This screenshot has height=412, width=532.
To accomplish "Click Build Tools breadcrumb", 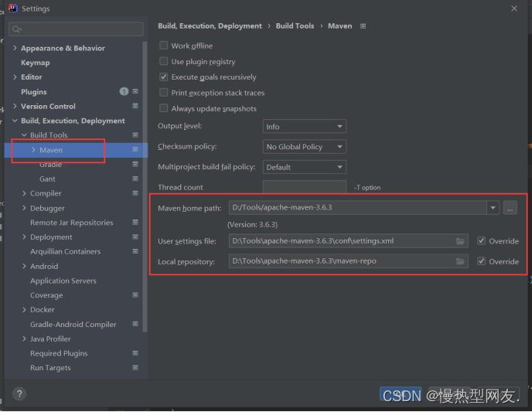I will (x=295, y=26).
